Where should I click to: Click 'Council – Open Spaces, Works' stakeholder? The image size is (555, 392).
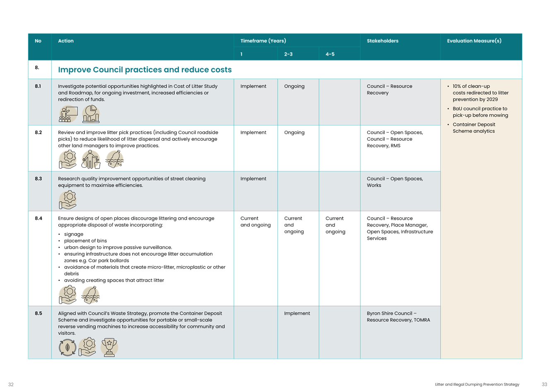pyautogui.click(x=395, y=182)
